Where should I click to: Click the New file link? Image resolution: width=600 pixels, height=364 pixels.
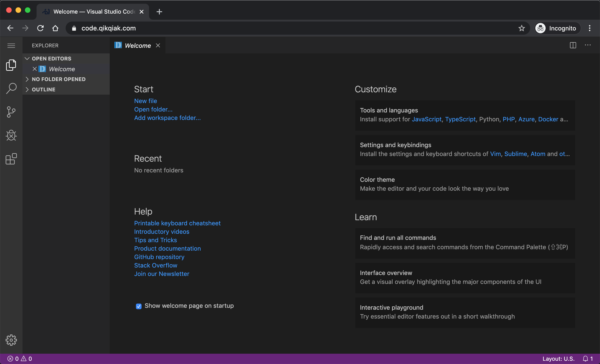(x=146, y=101)
